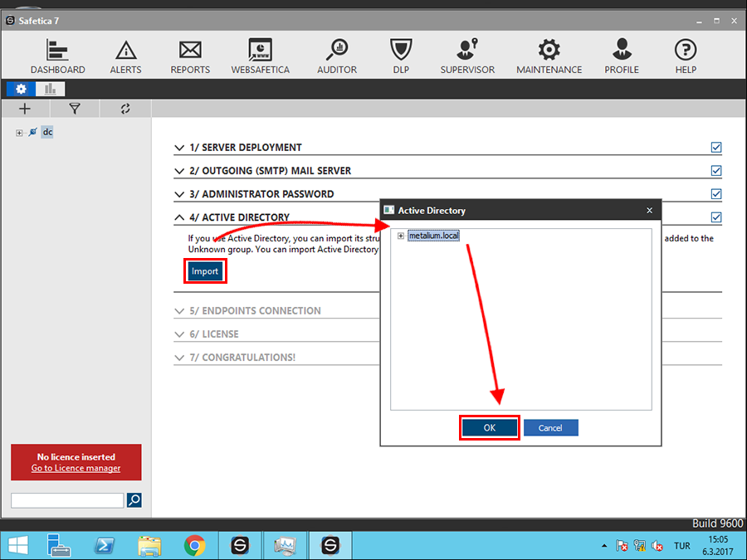
Task: Change the TUR input language
Action: point(681,546)
